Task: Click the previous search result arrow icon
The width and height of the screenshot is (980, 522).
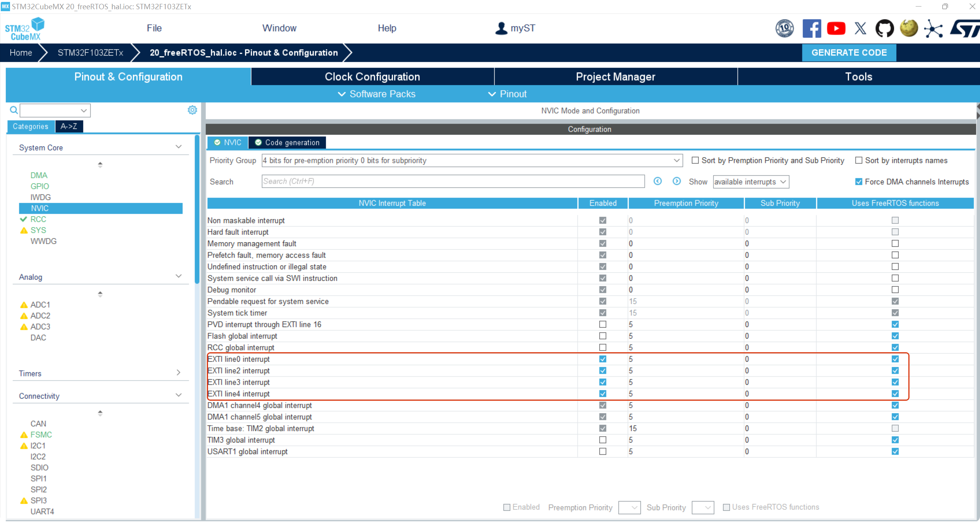Action: (658, 181)
